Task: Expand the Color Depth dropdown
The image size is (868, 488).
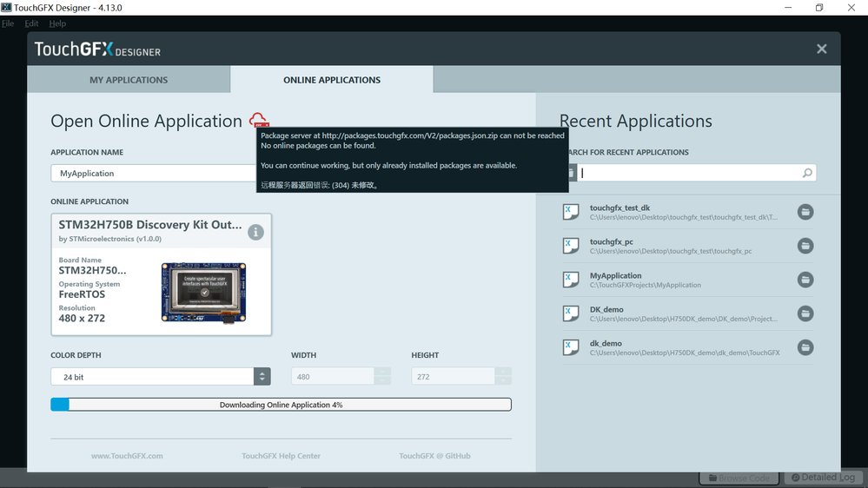Action: pyautogui.click(x=262, y=377)
